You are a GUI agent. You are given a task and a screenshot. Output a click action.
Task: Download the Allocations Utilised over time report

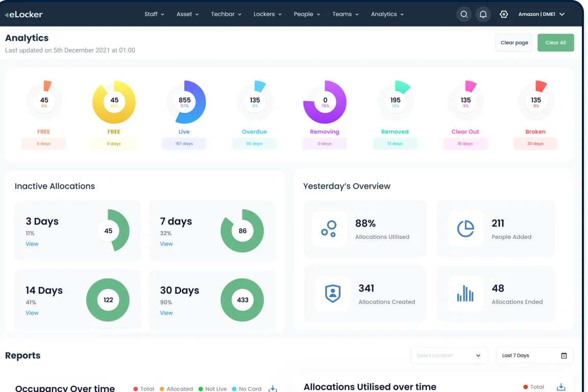click(561, 387)
